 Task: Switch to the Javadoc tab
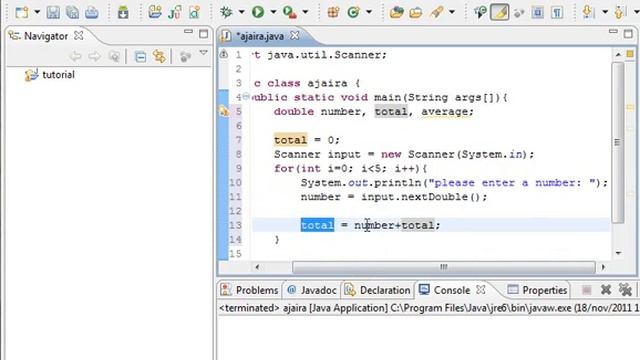[312, 290]
